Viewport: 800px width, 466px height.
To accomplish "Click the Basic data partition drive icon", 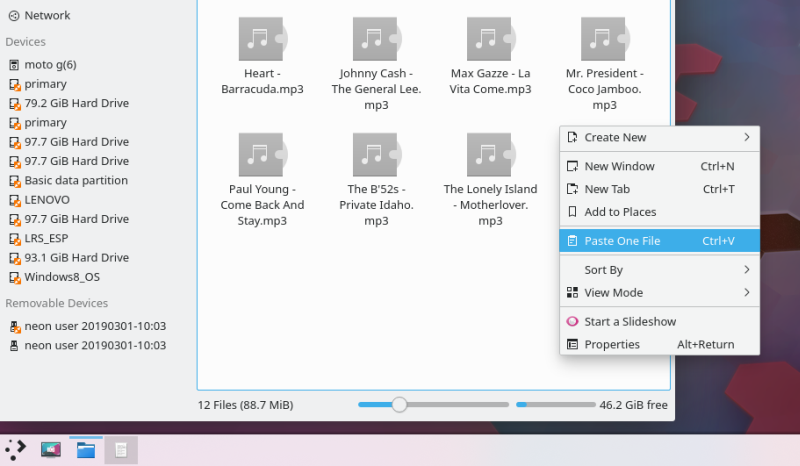I will point(14,181).
